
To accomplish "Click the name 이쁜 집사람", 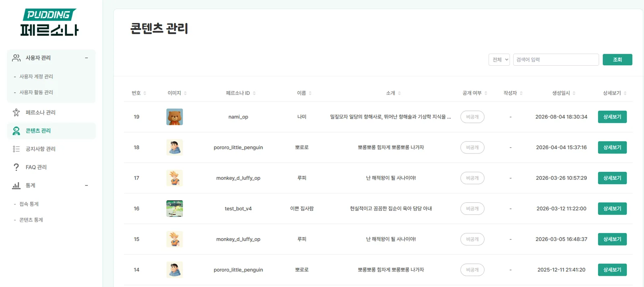I will click(302, 209).
